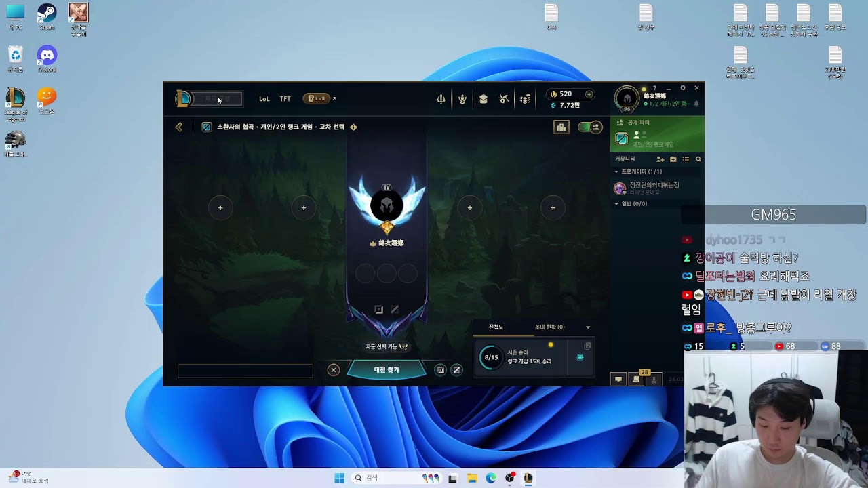Switch to the TFT tab
The image size is (868, 488).
pyautogui.click(x=285, y=99)
